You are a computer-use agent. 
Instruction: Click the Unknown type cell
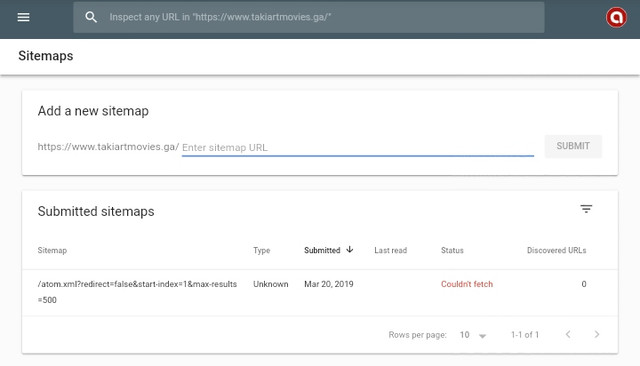271,284
